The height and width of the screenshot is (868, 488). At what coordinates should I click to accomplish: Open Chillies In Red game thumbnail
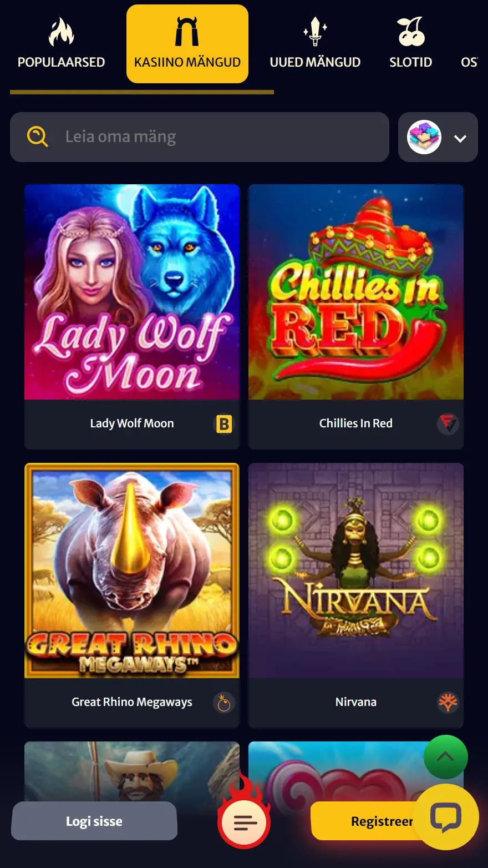click(356, 292)
